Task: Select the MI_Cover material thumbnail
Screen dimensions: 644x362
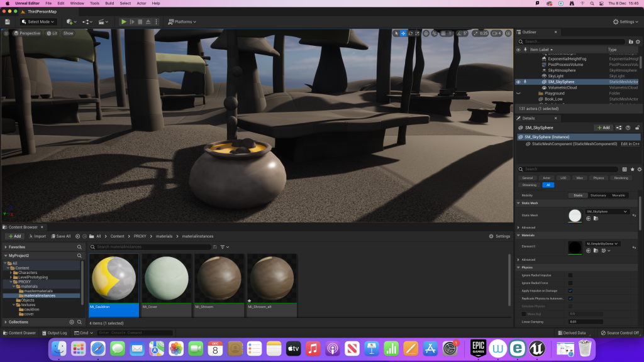Action: (166, 278)
